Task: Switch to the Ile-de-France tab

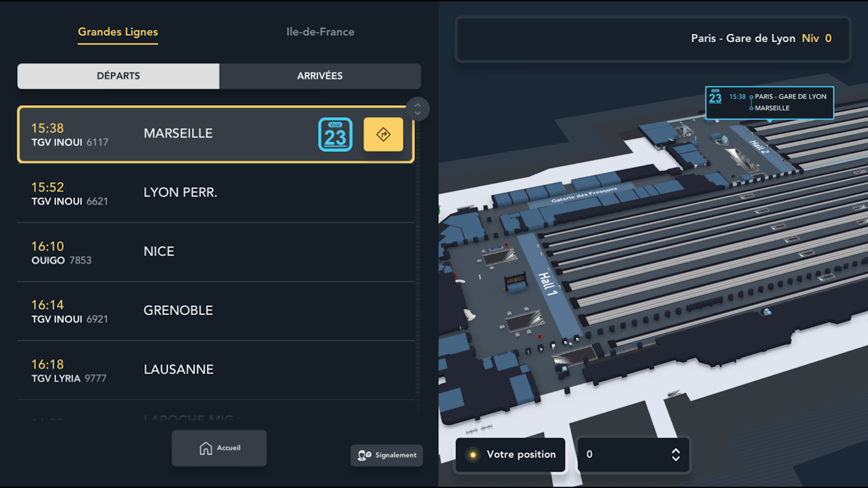Action: point(320,32)
